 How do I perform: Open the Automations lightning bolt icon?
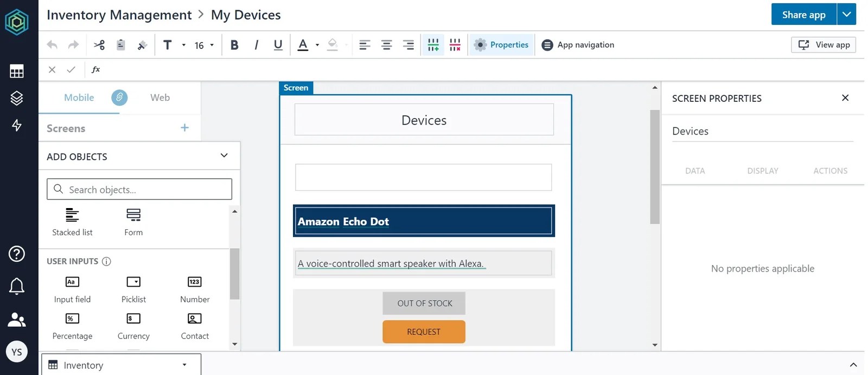17,125
